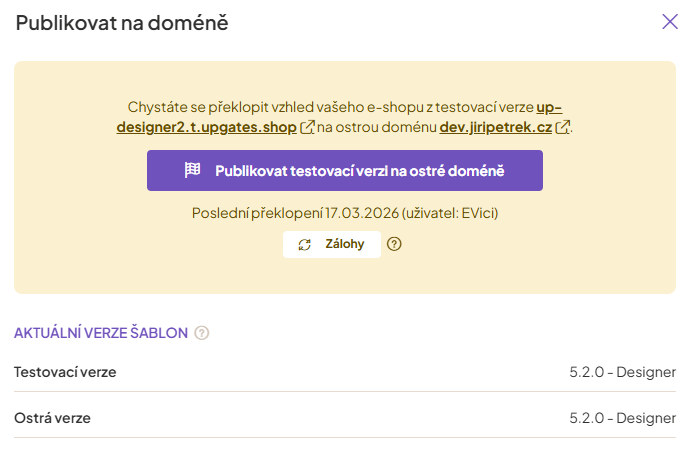Select the Testovací verze row label

click(x=65, y=372)
